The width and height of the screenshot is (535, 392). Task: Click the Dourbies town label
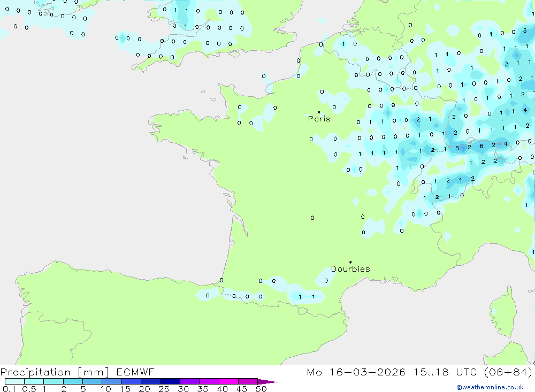click(x=350, y=269)
